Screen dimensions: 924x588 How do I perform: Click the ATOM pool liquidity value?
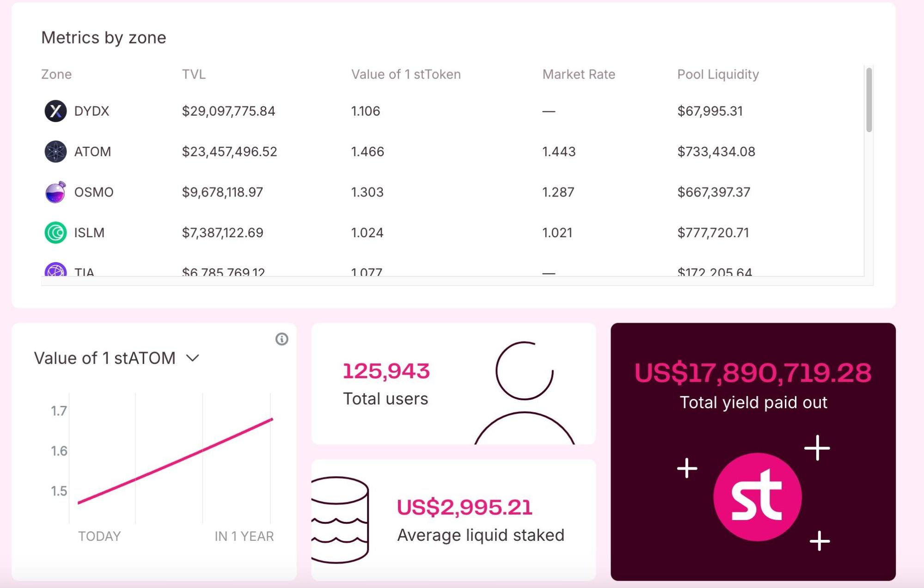[716, 152]
